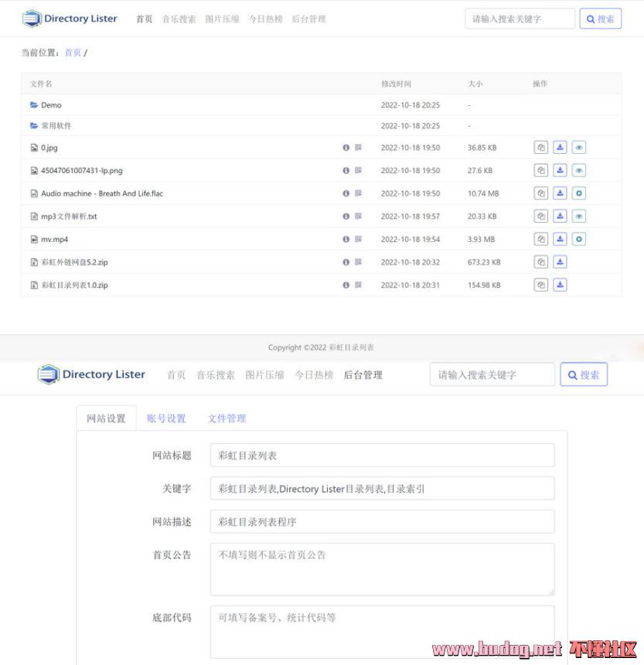Open the 常用软件 folder

coord(56,125)
